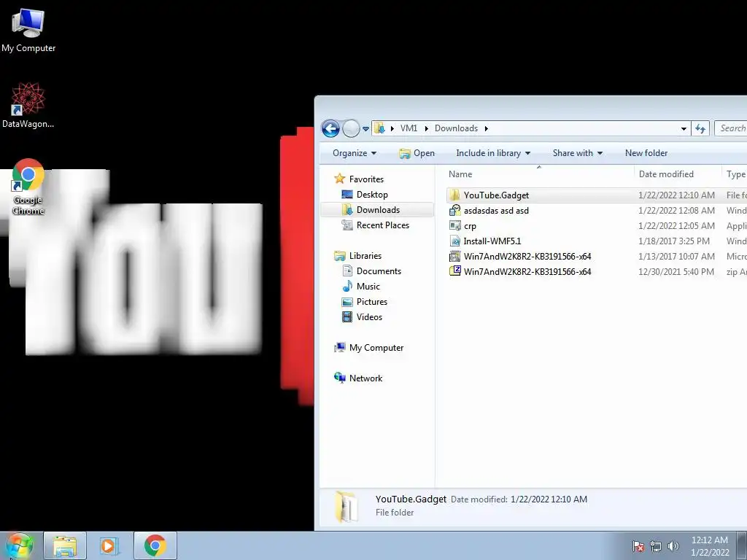Image resolution: width=747 pixels, height=560 pixels.
Task: Select Desktop under Favorites
Action: [x=371, y=194]
